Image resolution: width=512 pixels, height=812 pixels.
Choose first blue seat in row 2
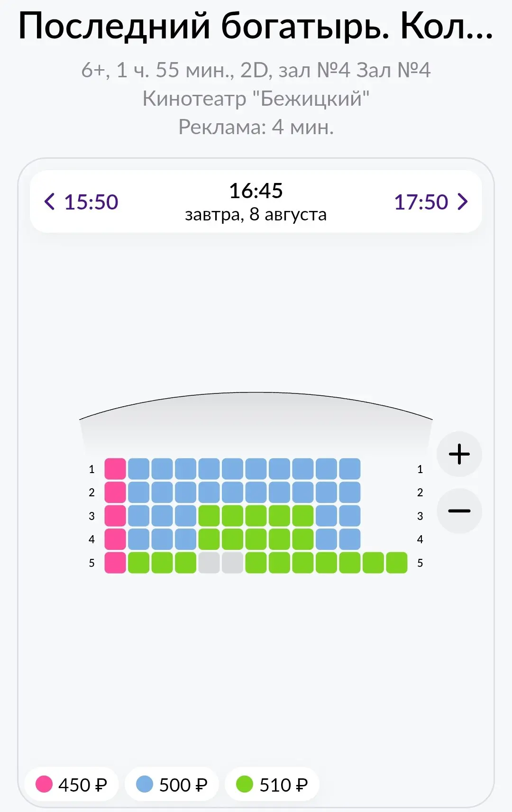coord(138,492)
